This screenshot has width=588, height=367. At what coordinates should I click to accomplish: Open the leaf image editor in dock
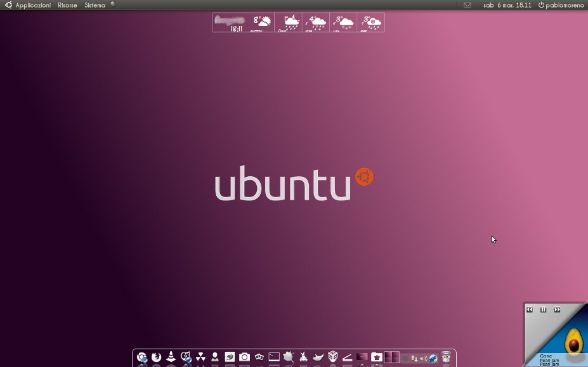coord(230,357)
